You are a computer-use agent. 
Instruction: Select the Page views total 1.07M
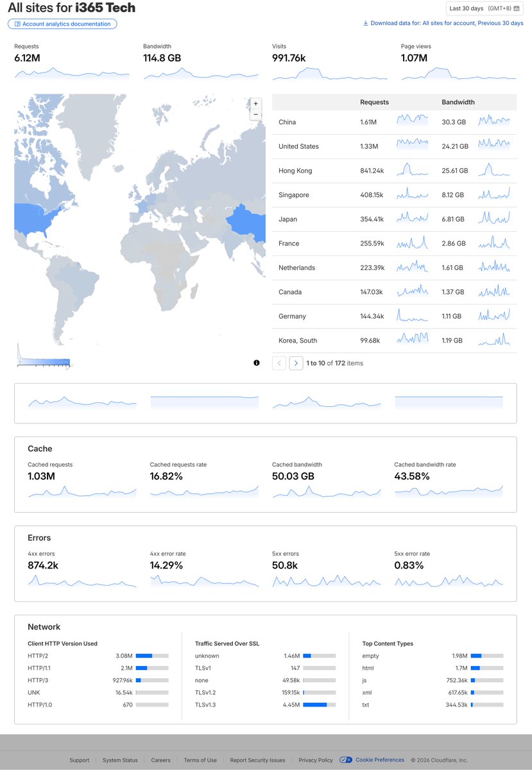coord(414,58)
